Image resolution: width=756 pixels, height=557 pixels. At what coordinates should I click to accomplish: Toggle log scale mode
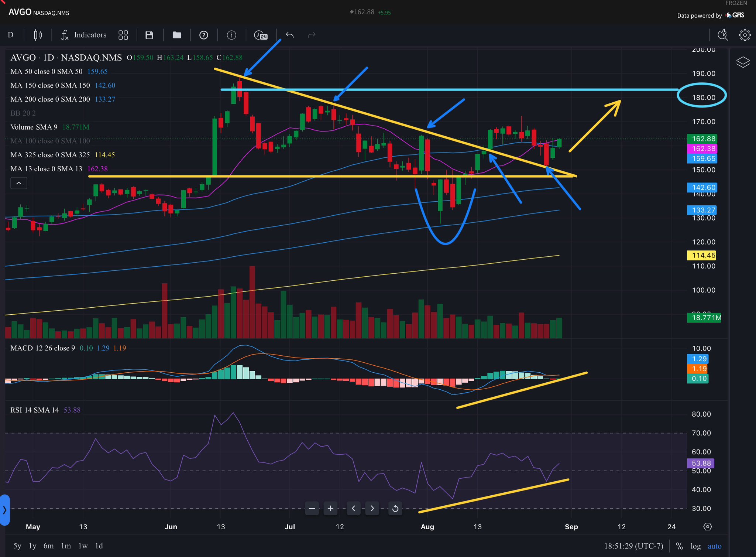(x=695, y=546)
